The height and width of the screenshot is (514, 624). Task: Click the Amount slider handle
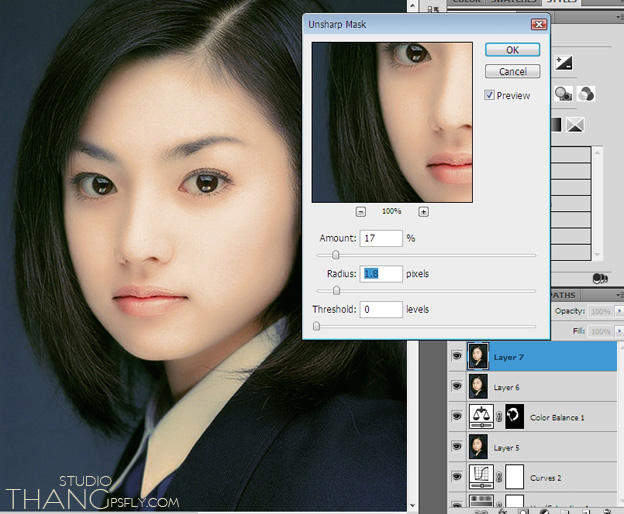336,255
